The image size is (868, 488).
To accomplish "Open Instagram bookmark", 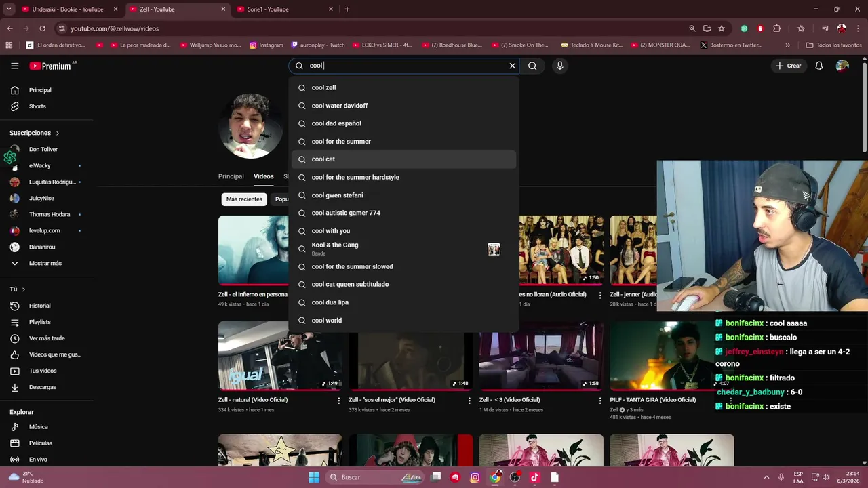I will [267, 45].
